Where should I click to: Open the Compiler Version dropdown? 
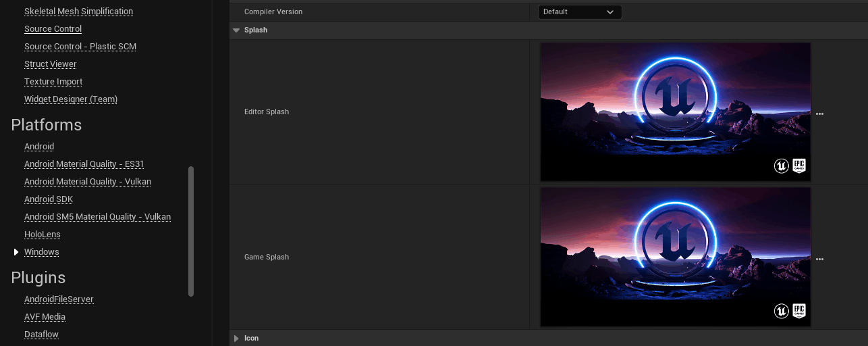pos(580,11)
